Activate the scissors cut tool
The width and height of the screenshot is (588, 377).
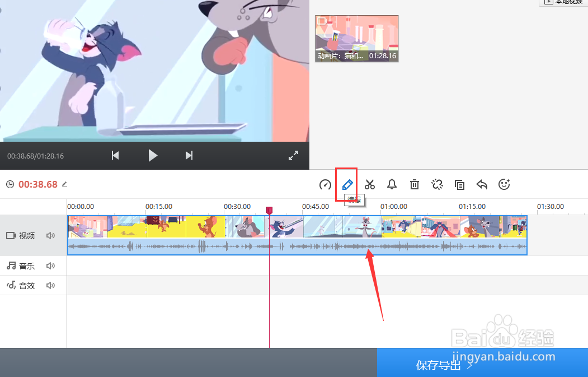point(370,184)
